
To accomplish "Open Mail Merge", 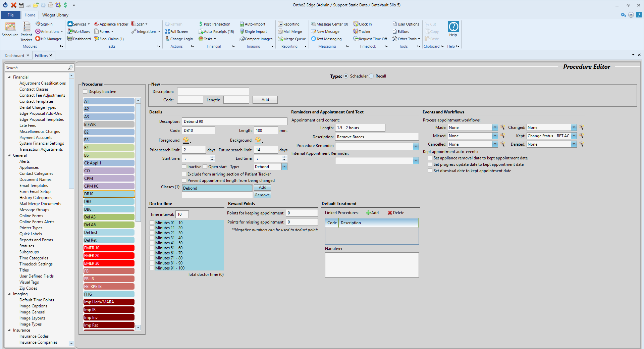I will [290, 32].
